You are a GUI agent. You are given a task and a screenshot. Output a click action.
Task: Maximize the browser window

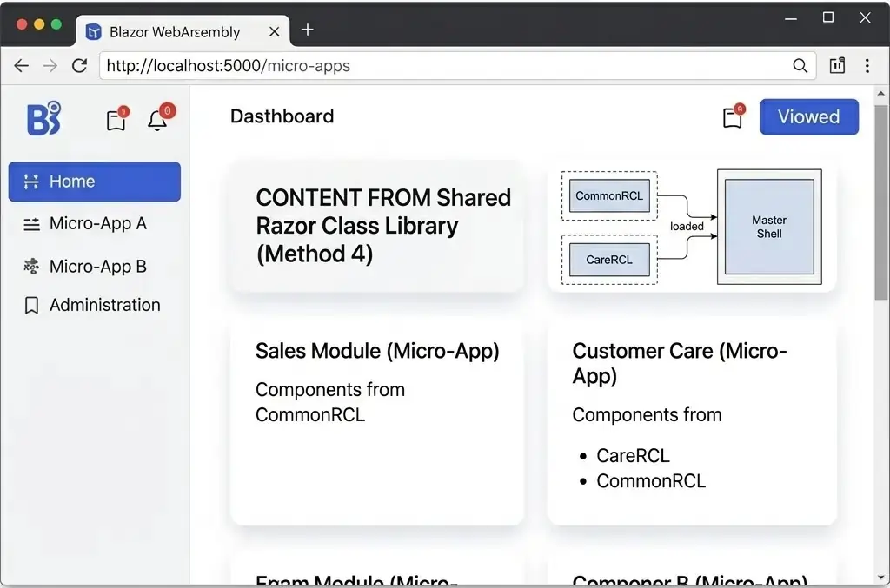click(828, 17)
